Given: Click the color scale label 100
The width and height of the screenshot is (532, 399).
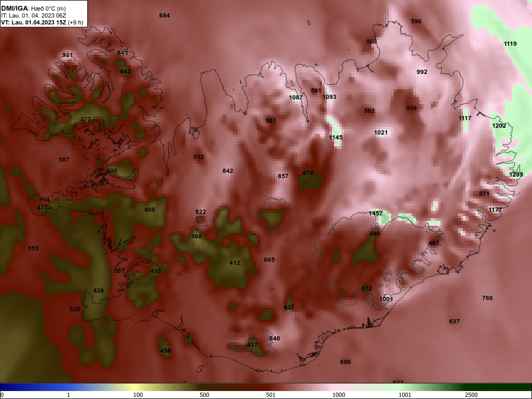Looking at the screenshot, I should [138, 395].
